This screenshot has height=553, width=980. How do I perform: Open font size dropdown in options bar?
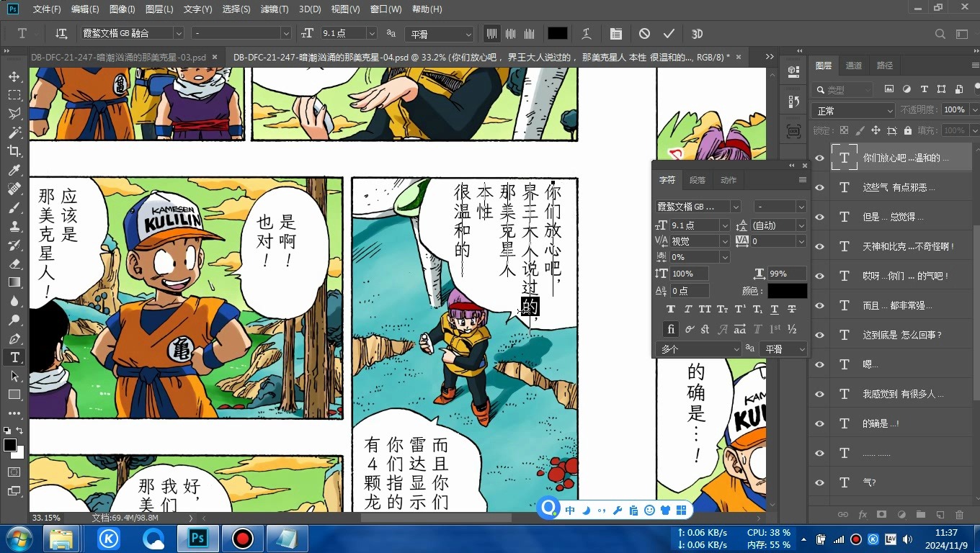372,33
